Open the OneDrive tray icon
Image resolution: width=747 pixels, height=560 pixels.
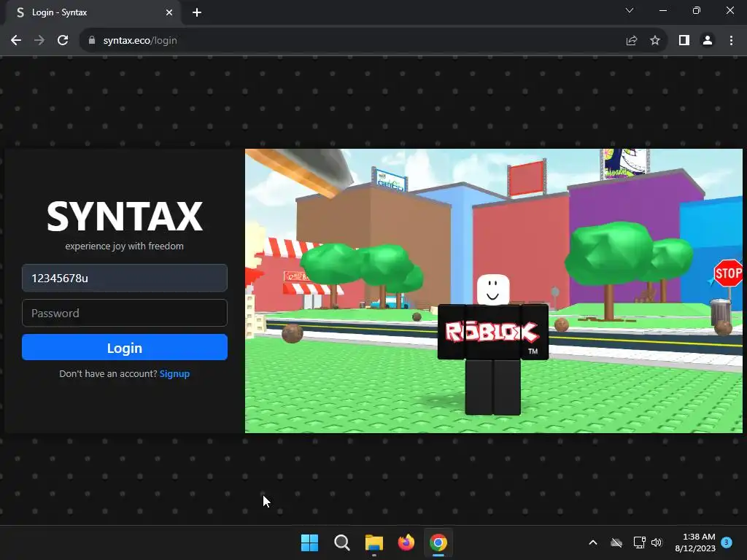(616, 542)
